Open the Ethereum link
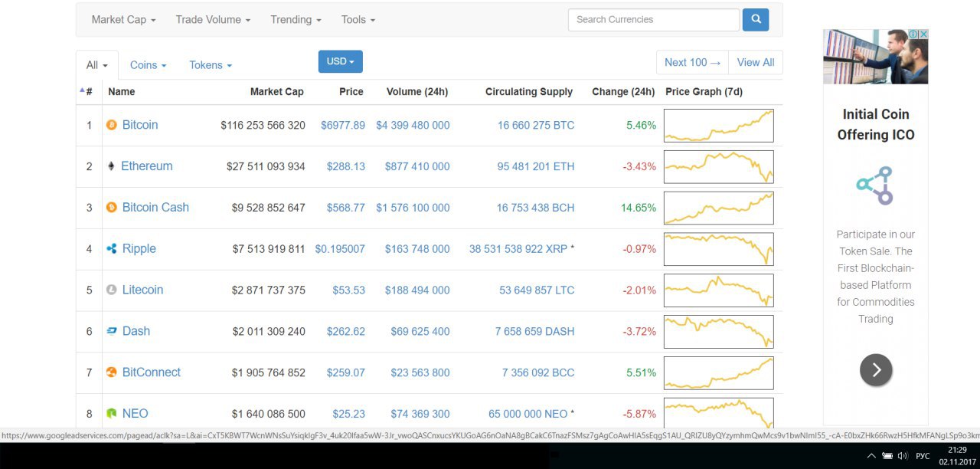 coord(147,166)
